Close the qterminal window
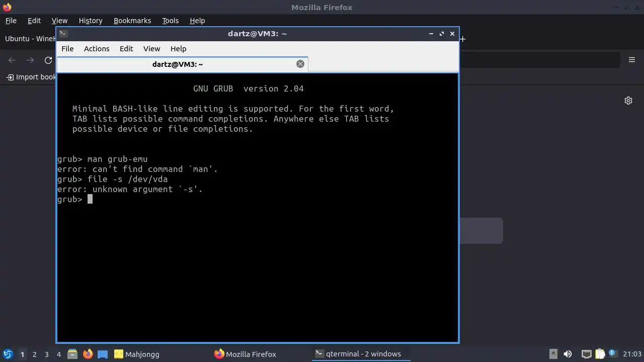This screenshot has height=362, width=644. (452, 34)
